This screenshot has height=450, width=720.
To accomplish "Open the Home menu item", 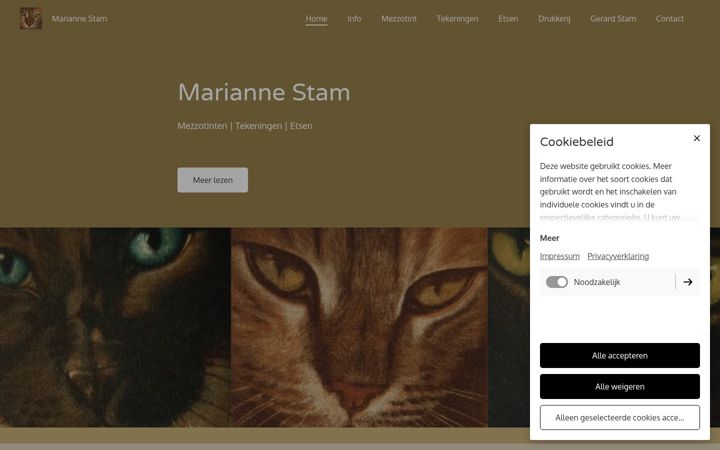I will 316,19.
